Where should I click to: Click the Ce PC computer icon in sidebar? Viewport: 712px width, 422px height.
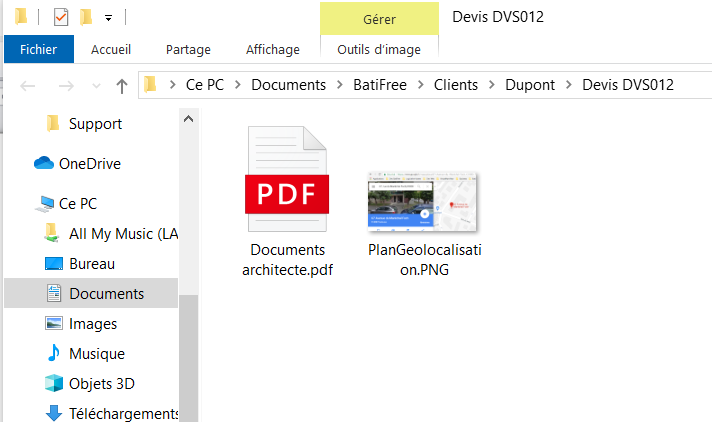(x=45, y=203)
